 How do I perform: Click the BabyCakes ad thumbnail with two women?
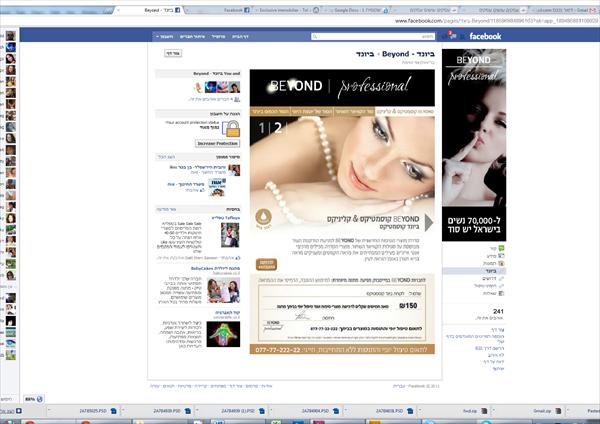(x=223, y=290)
